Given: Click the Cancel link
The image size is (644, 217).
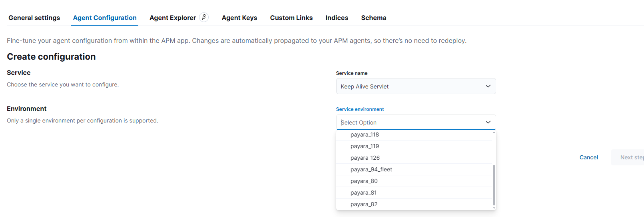Looking at the screenshot, I should [589, 157].
